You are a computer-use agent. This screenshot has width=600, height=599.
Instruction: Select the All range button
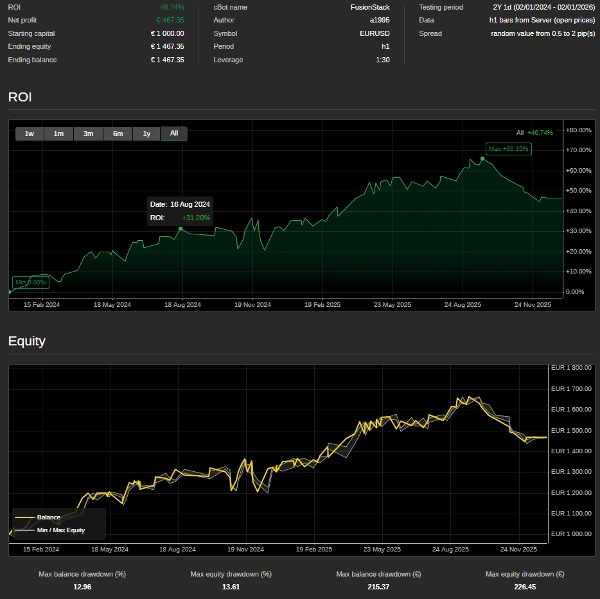[174, 133]
